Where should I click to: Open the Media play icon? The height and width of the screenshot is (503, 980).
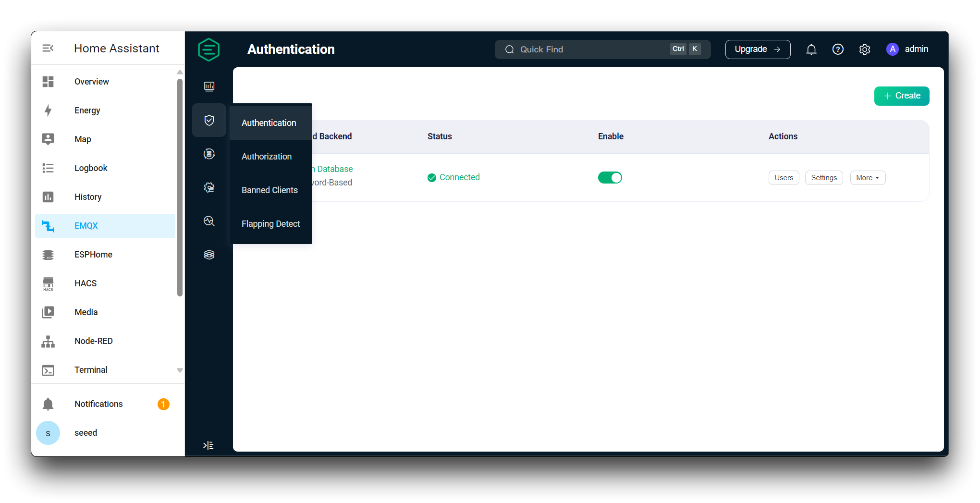[48, 312]
